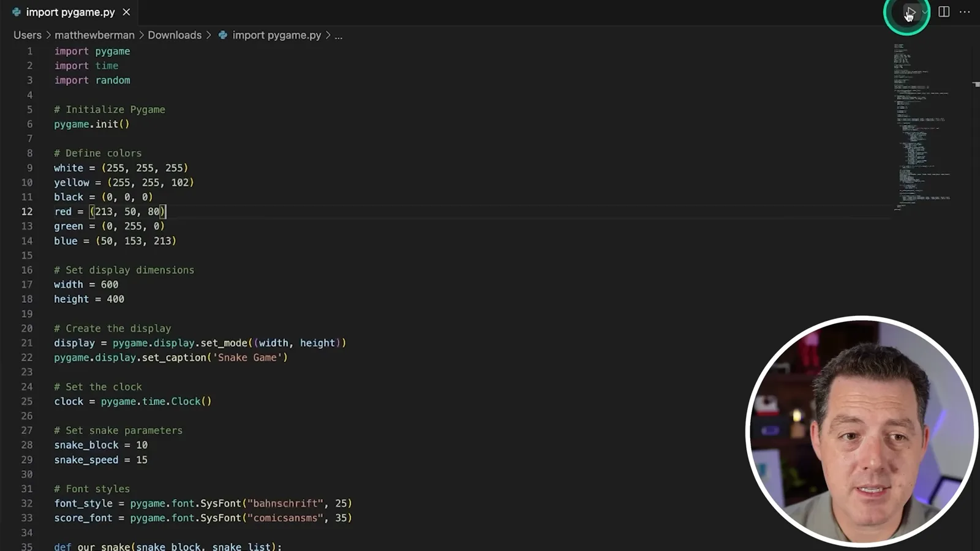Place cursor on 'import pygame' text
Screen dimensions: 980x551
coord(92,51)
